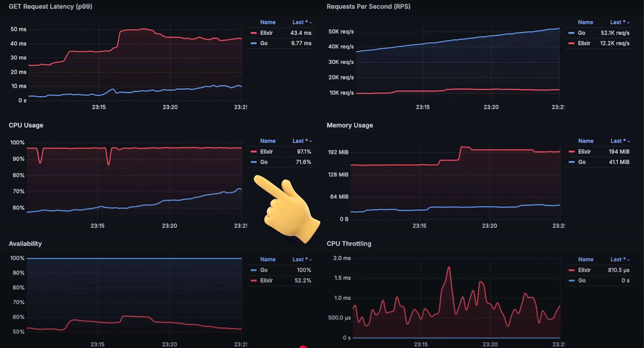Open GET Request Latency (p99) panel menu

click(x=51, y=7)
